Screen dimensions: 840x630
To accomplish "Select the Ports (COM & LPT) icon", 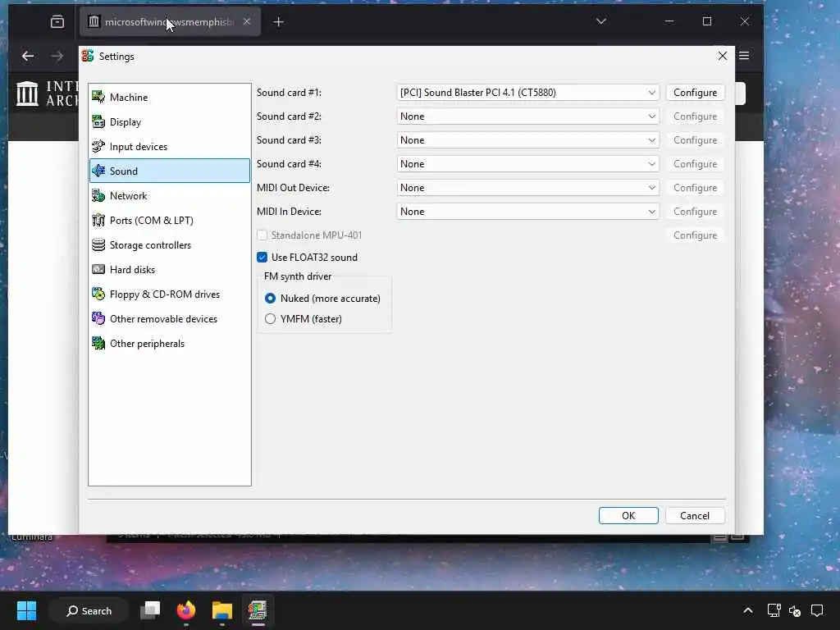I will click(98, 220).
